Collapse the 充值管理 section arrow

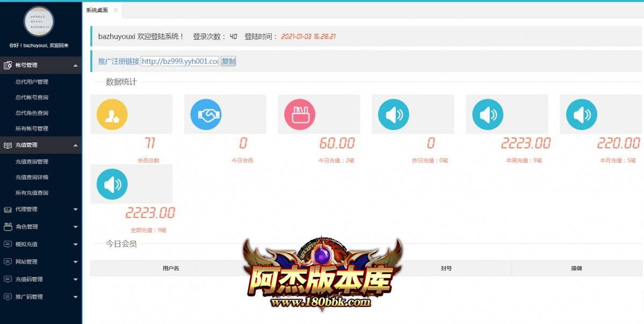pos(75,146)
